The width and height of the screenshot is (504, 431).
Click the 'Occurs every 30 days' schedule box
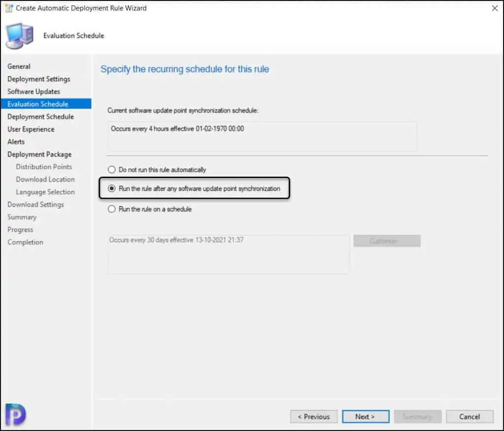[228, 254]
